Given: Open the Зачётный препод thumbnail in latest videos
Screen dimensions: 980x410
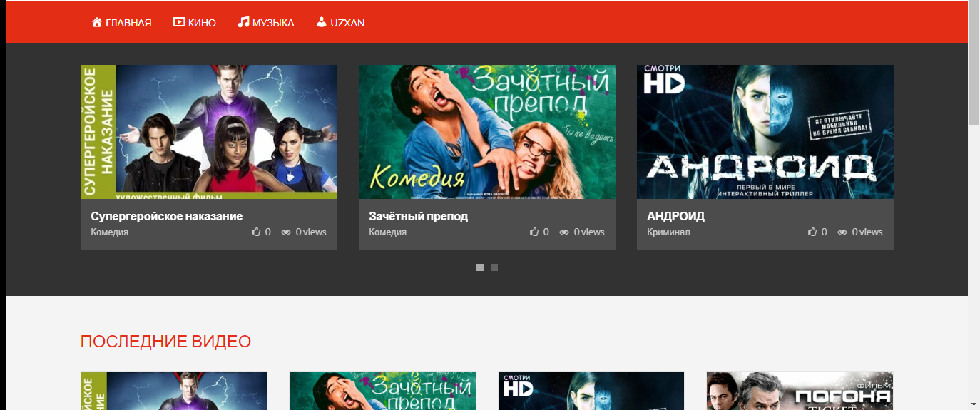Looking at the screenshot, I should pyautogui.click(x=382, y=391).
